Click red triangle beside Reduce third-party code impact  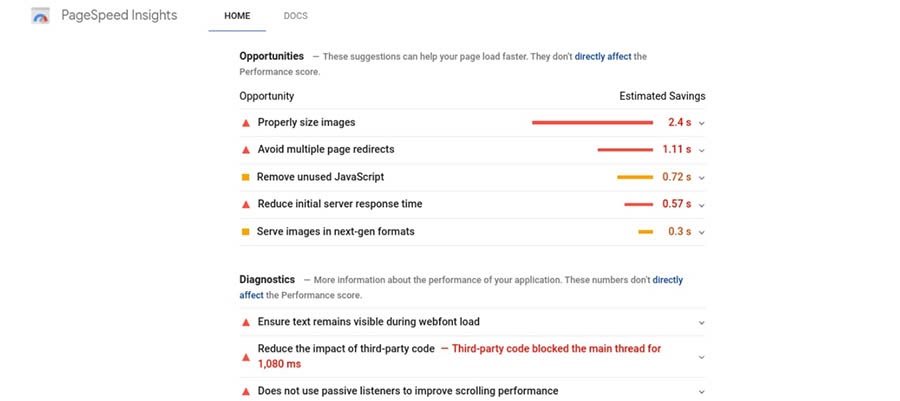click(x=246, y=357)
